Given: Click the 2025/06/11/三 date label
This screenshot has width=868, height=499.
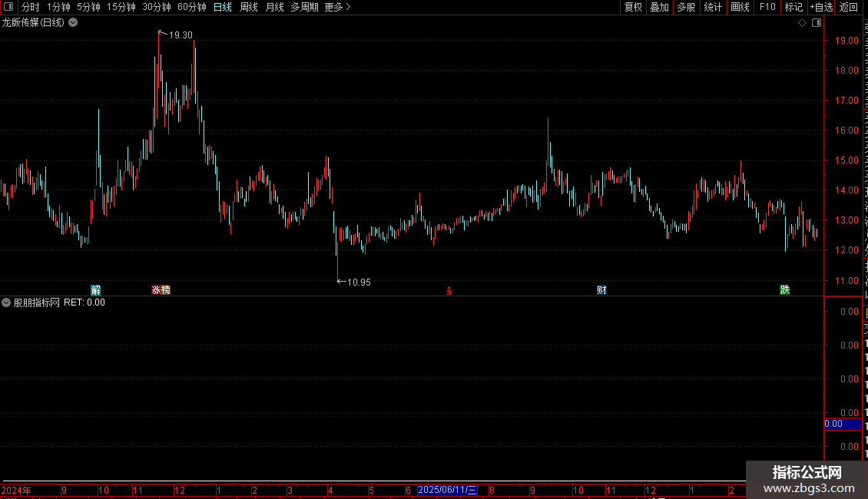Looking at the screenshot, I should click(447, 490).
